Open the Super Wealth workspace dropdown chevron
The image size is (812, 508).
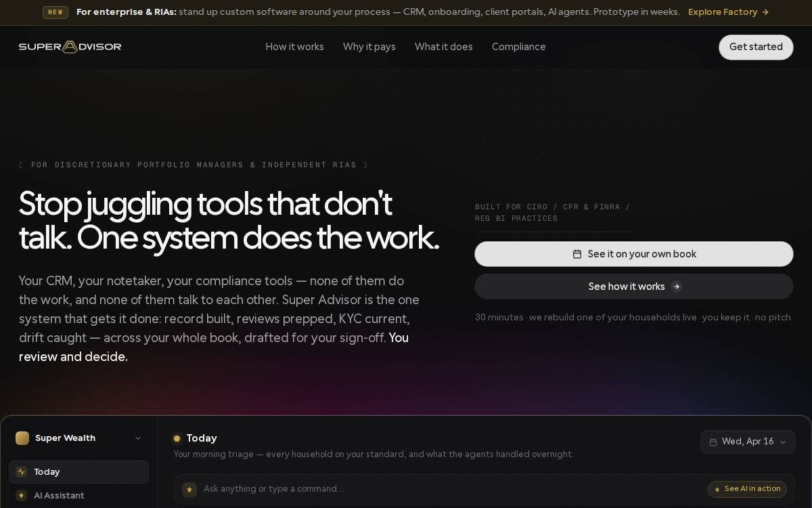[x=138, y=438]
